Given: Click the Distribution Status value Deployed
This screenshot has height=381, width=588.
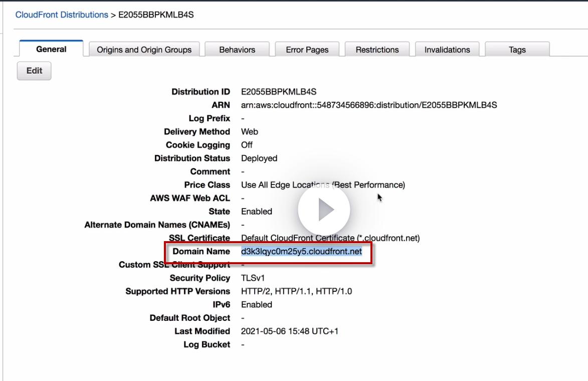Looking at the screenshot, I should click(259, 158).
